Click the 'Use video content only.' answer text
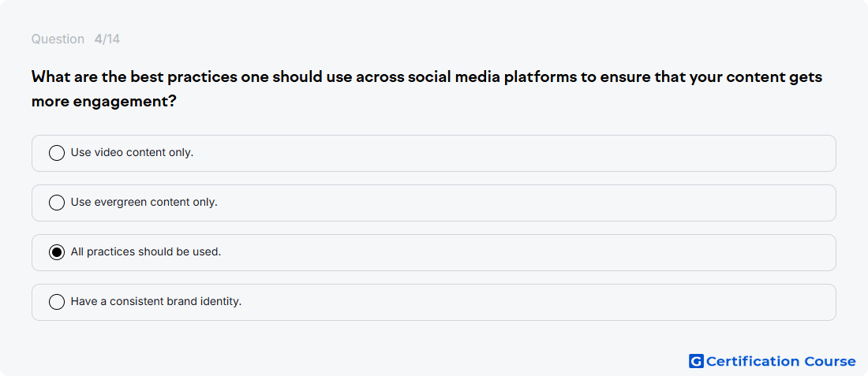Viewport: 868px width, 376px height. click(132, 153)
